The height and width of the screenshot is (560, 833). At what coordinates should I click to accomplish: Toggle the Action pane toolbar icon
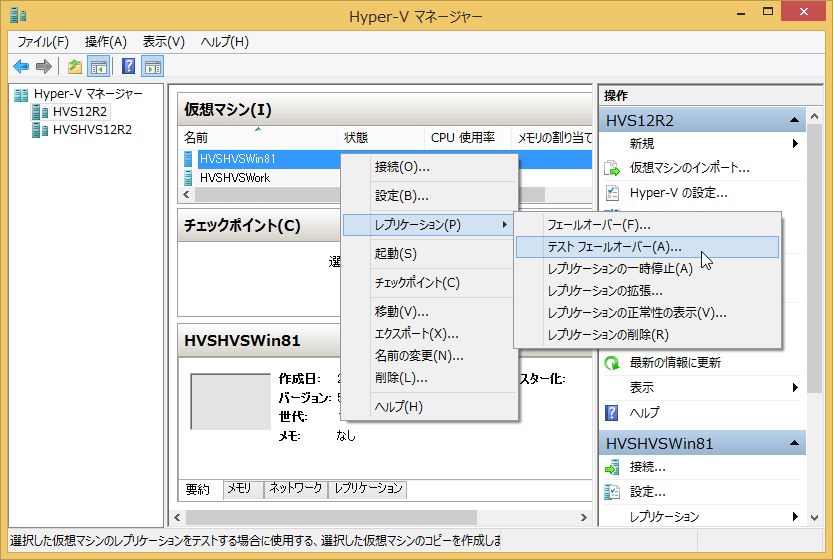(x=153, y=66)
